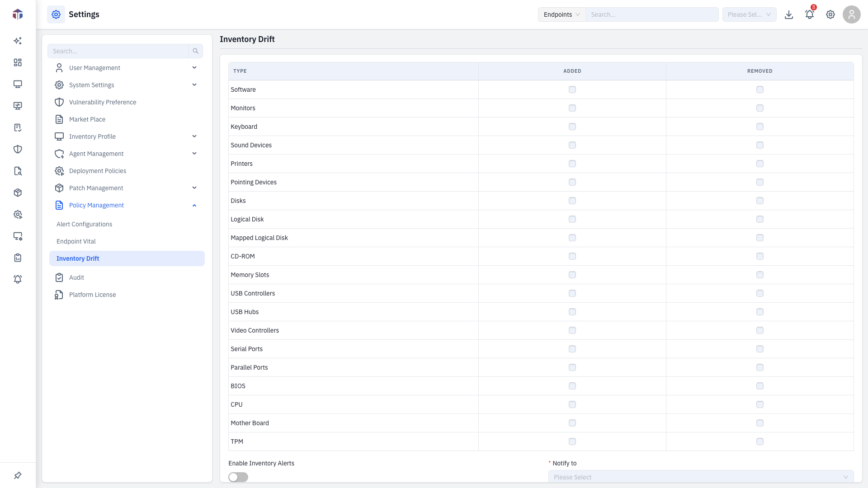Screen dimensions: 868x488
Task: Click the pin icon at sidebar bottom
Action: 18,475
